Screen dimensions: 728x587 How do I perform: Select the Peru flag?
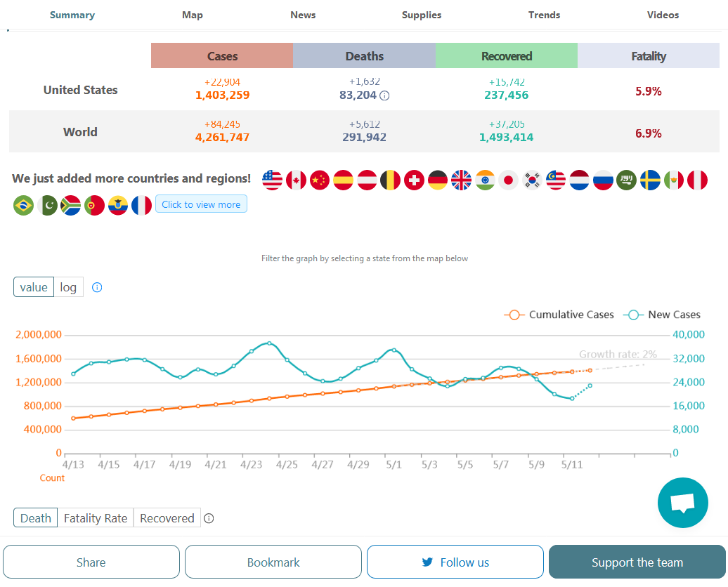697,180
